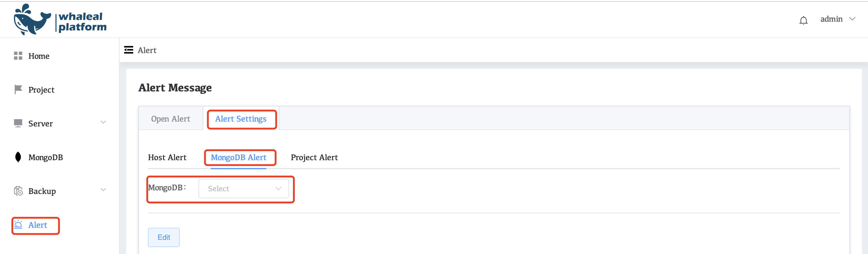Click the MongoDB leaf icon
The height and width of the screenshot is (254, 868).
click(18, 157)
